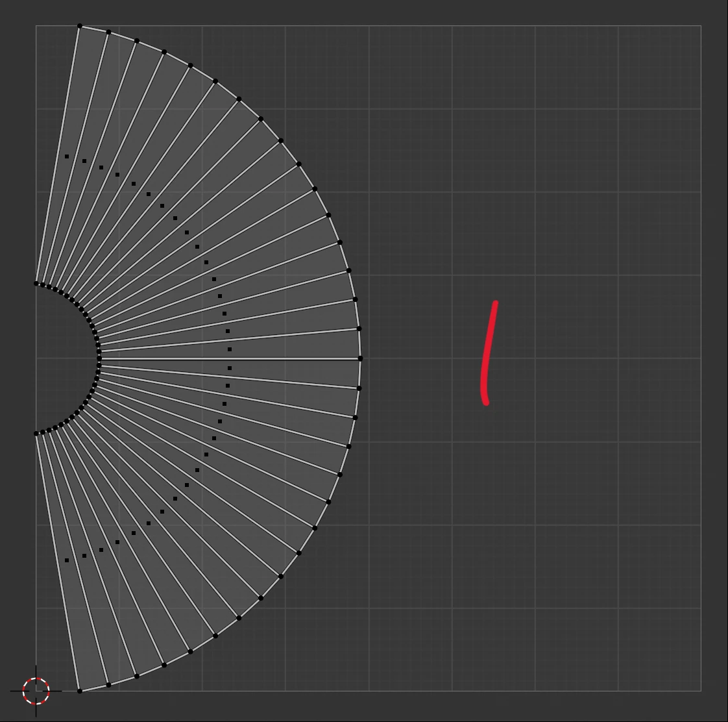This screenshot has width=728, height=722.
Task: Select the face dot of the topmost fan face
Action: tap(67, 156)
